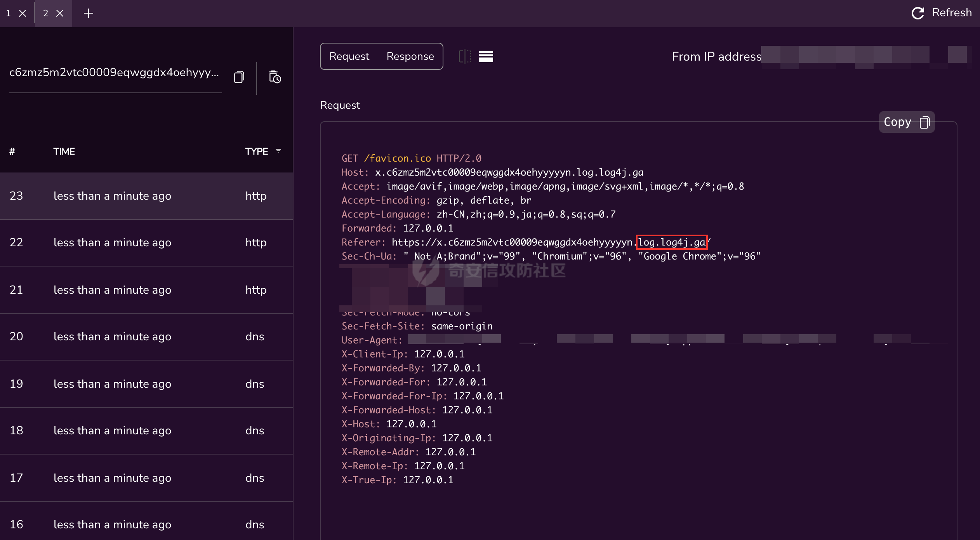Click the X-Originating-Ip header line
980x540 pixels.
click(417, 438)
